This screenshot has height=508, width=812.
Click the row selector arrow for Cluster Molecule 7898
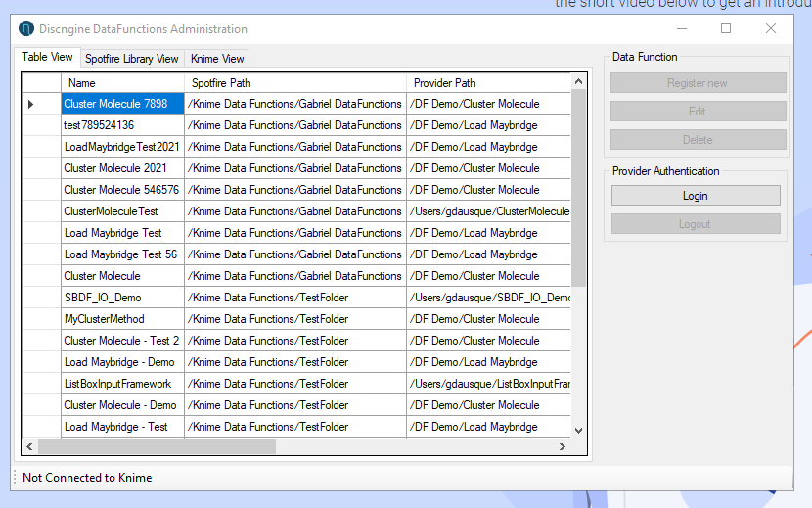click(31, 104)
